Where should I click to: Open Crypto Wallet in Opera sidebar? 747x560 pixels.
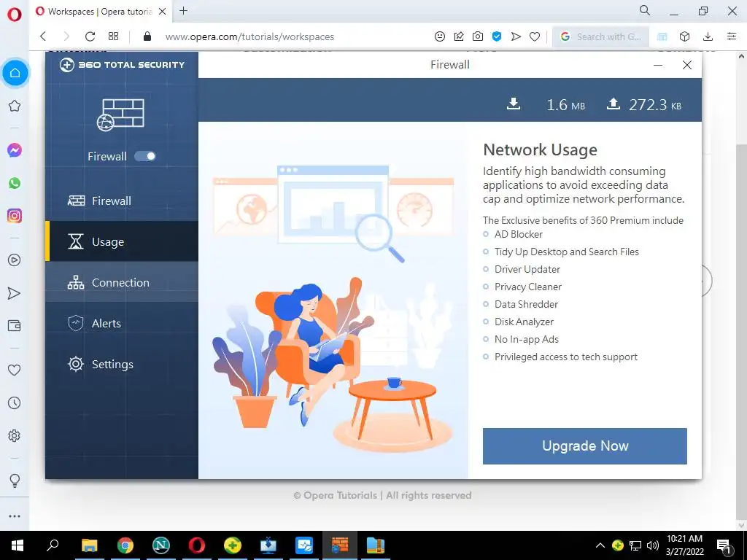[x=15, y=326]
